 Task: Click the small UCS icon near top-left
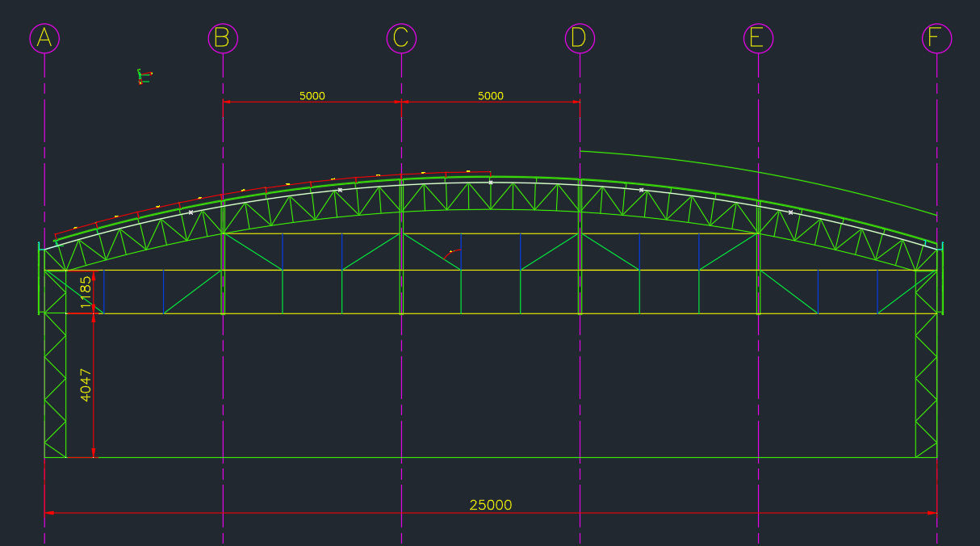pos(143,77)
